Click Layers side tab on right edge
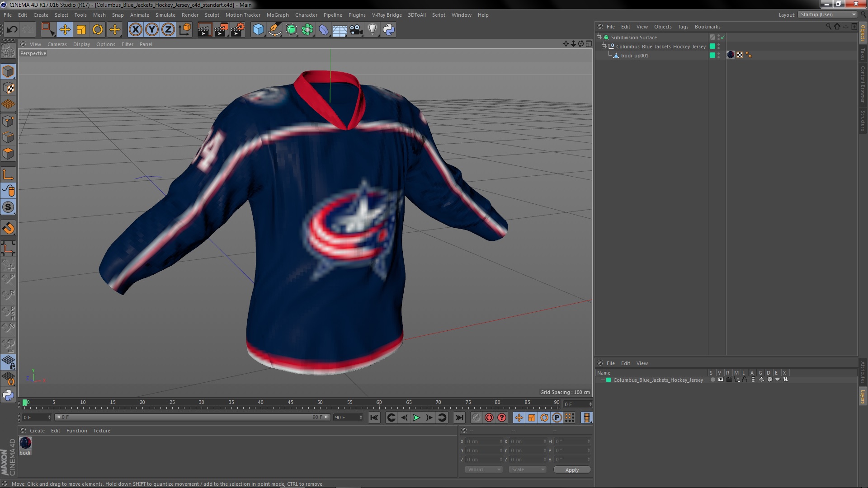The image size is (868, 488). [x=863, y=397]
